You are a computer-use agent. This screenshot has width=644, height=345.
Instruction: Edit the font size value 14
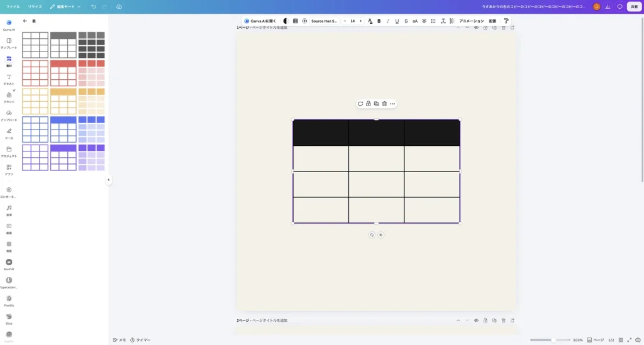click(x=352, y=21)
